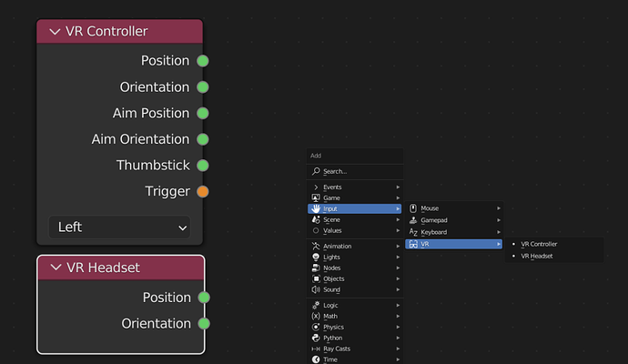This screenshot has height=364, width=628.
Task: Click the search magnifier icon
Action: click(x=316, y=171)
